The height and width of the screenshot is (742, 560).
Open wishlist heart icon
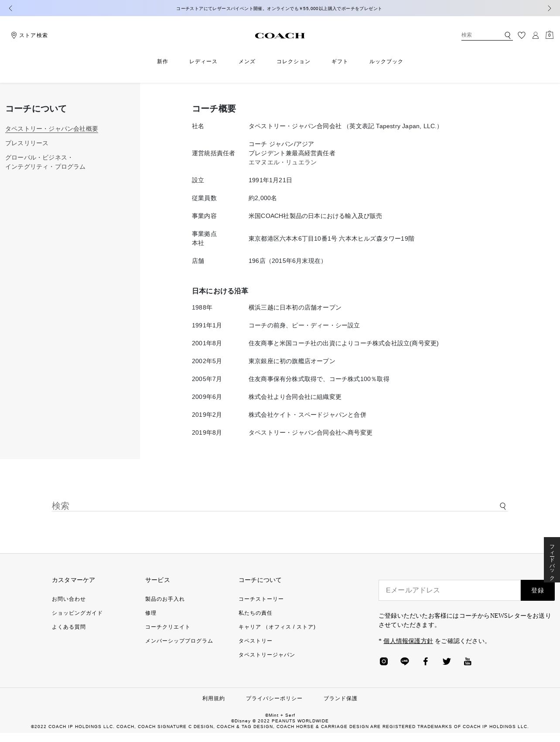522,35
